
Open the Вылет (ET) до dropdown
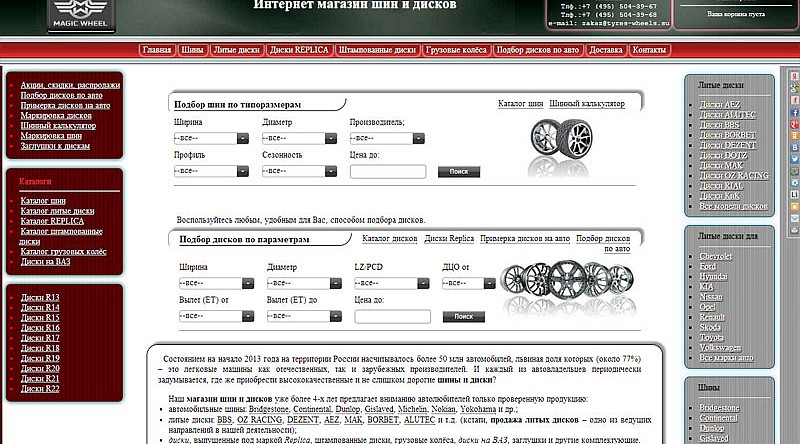point(304,316)
